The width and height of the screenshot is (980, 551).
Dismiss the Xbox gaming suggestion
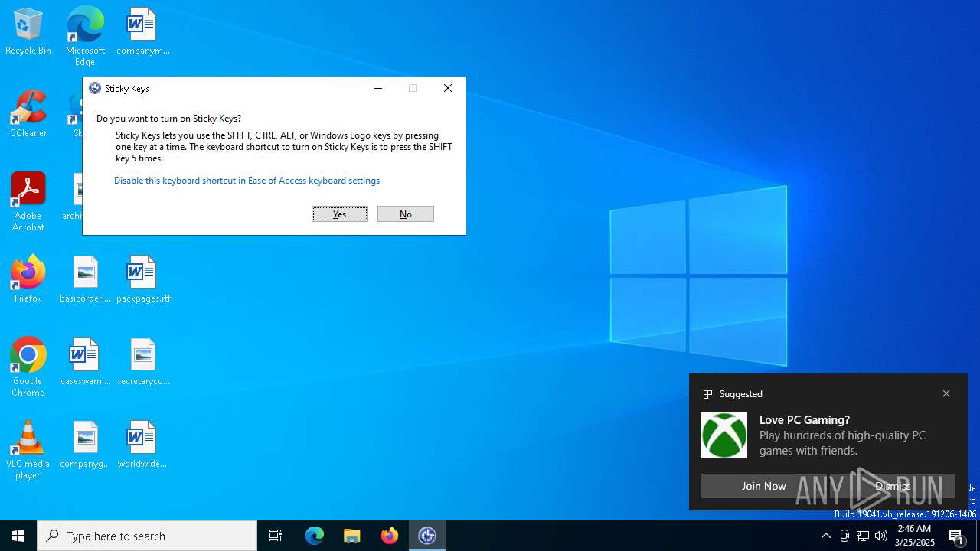click(x=893, y=486)
